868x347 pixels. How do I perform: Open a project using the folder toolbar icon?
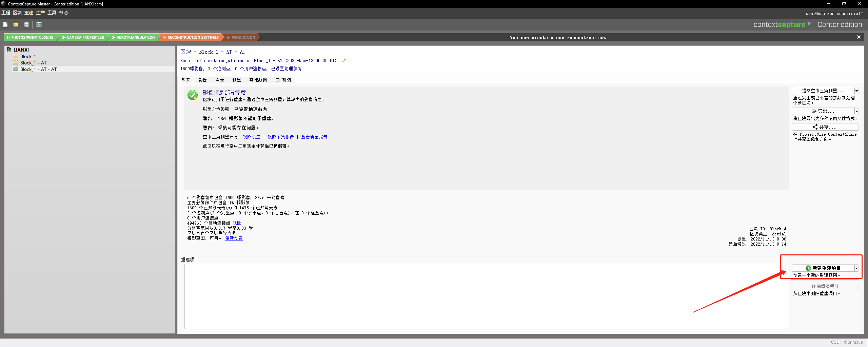coord(16,24)
